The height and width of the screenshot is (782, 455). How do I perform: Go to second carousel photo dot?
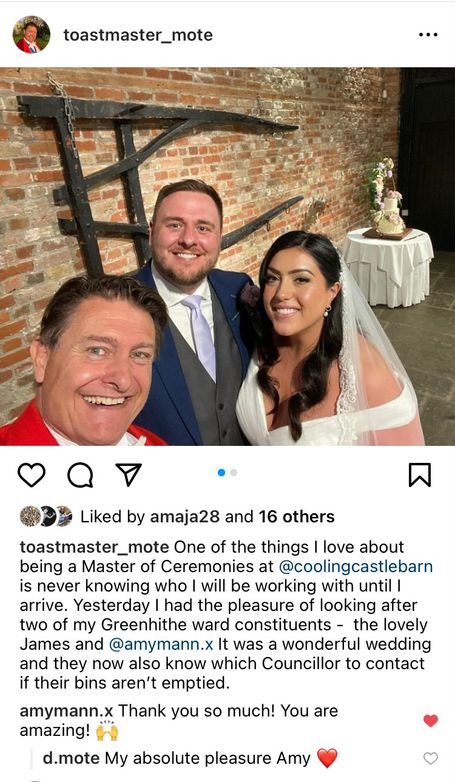233,472
